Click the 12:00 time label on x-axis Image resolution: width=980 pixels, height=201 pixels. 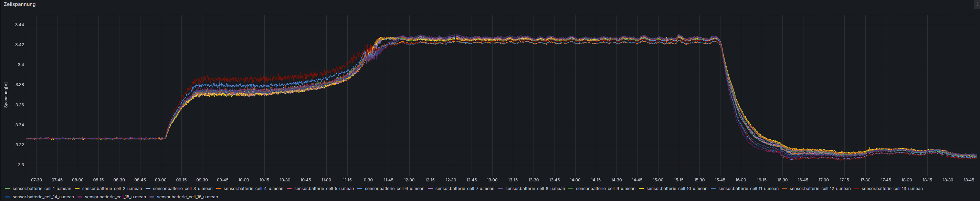409,180
